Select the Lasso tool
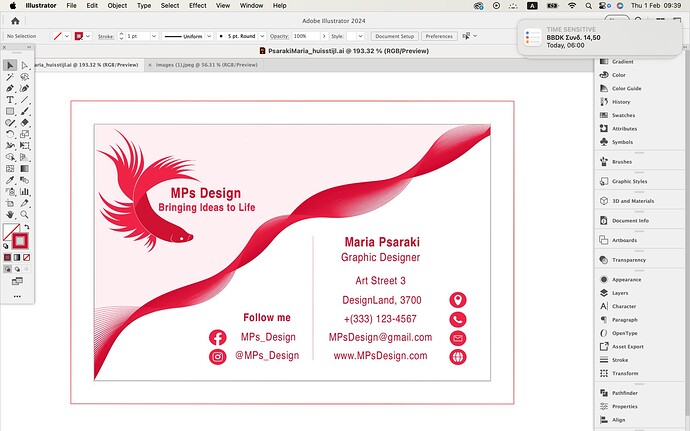 (x=25, y=77)
